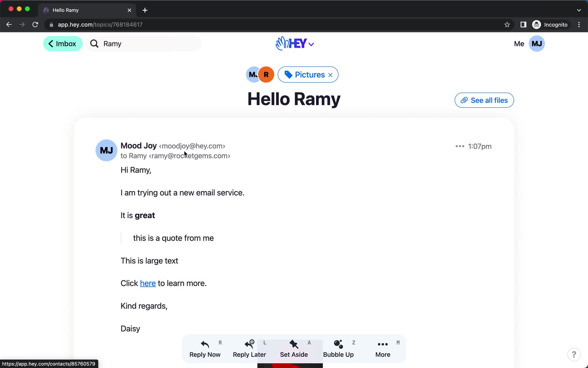Viewport: 588px width, 368px height.
Task: Click browser forward arrow
Action: point(22,25)
